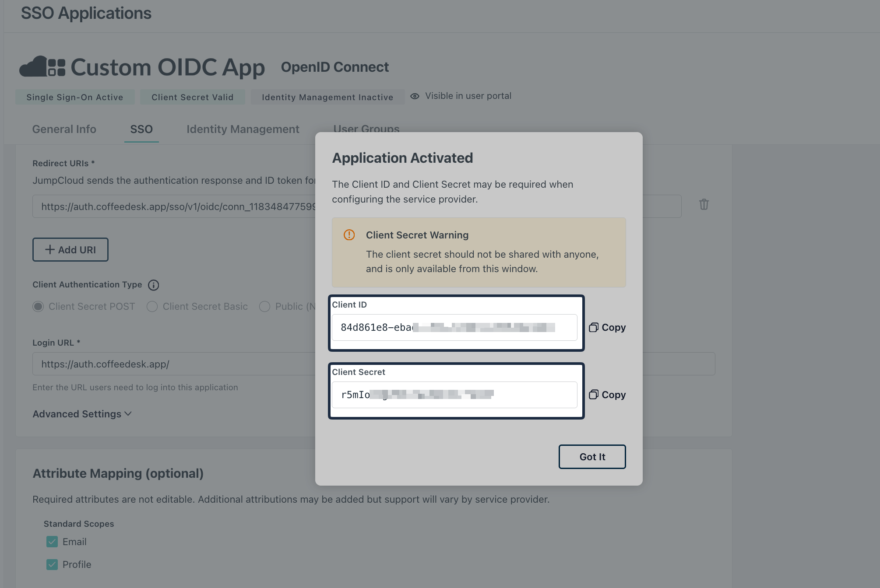Dismiss the dialog with Got It
Screen dimensions: 880x588
click(592, 456)
